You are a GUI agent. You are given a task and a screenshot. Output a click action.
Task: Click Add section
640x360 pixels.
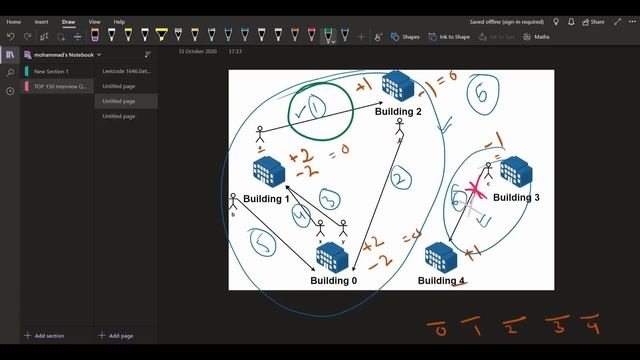point(44,336)
